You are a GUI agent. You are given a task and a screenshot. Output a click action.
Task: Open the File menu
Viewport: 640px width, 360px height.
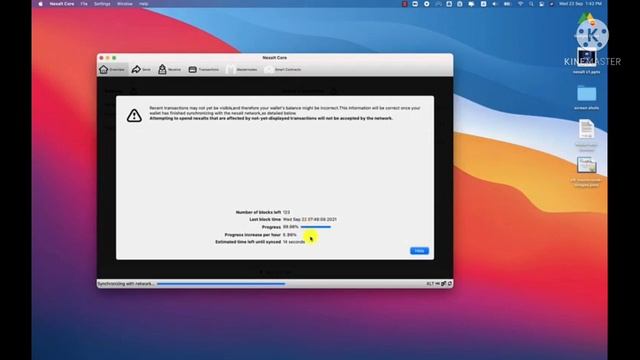click(x=84, y=4)
